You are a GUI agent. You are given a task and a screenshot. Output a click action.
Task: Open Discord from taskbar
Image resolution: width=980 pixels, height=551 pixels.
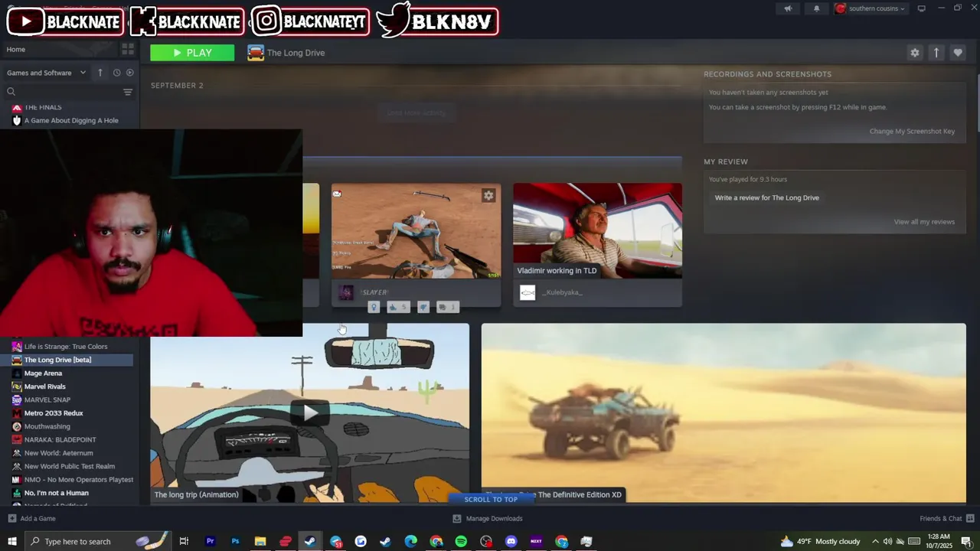point(511,541)
